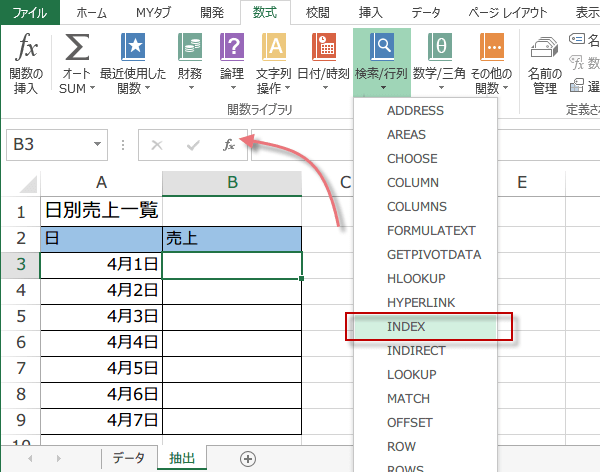The image size is (600, 472).
Task: Click the 売上 header cell
Action: click(232, 239)
